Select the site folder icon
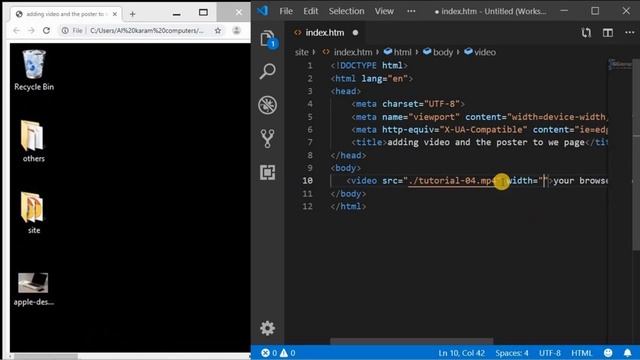The height and width of the screenshot is (360, 640). point(33,213)
